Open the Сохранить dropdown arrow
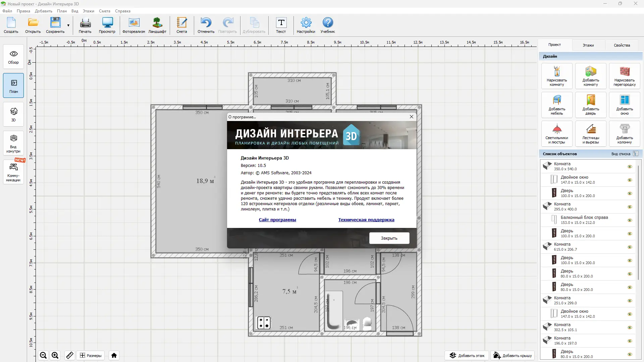The height and width of the screenshot is (362, 644). [68, 25]
